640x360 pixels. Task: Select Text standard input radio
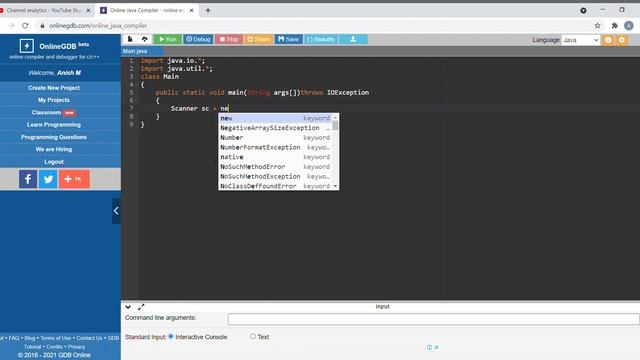[253, 336]
